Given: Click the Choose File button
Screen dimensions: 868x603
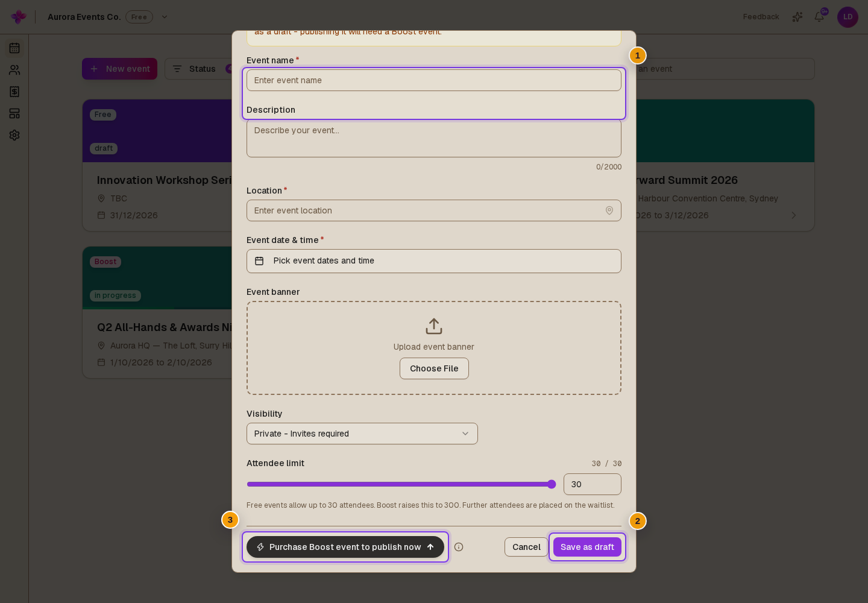Looking at the screenshot, I should [434, 368].
